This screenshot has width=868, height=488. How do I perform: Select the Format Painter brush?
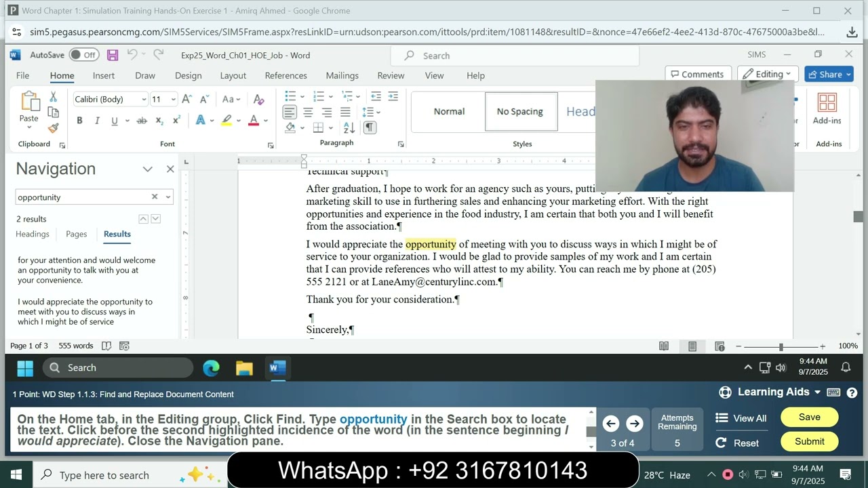[x=53, y=127]
